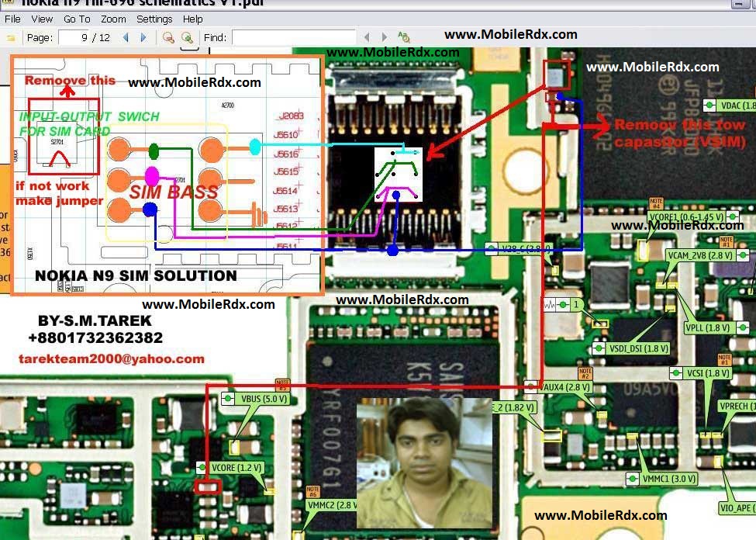Screen dimensions: 756x540
Task: Click the tarekteam2000@yahoo.com email text
Action: coord(112,359)
